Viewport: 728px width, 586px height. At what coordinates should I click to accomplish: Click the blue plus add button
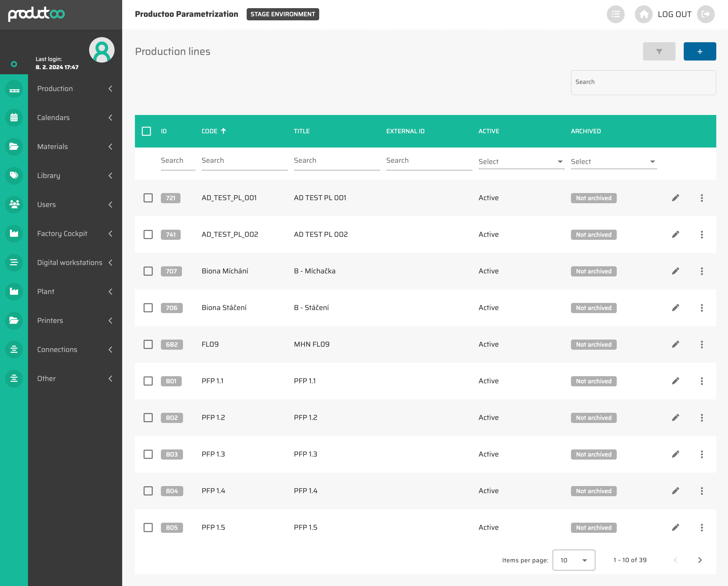coord(699,51)
